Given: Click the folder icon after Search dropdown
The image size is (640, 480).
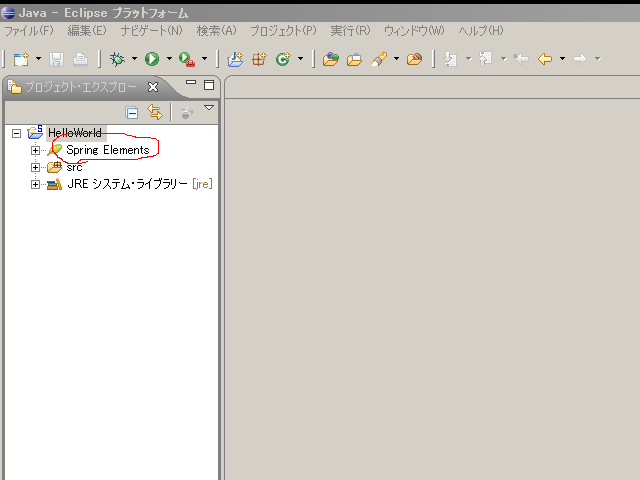Looking at the screenshot, I should pos(415,59).
